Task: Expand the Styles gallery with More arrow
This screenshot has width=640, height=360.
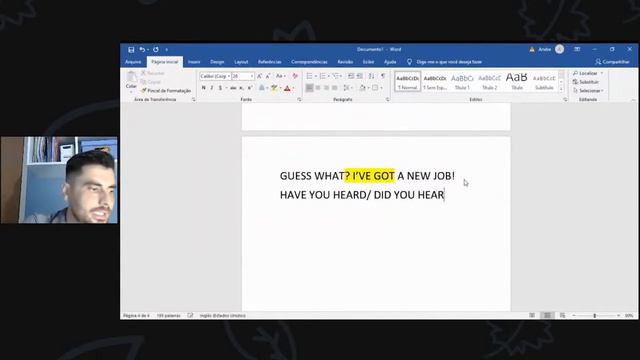Action: [x=561, y=89]
